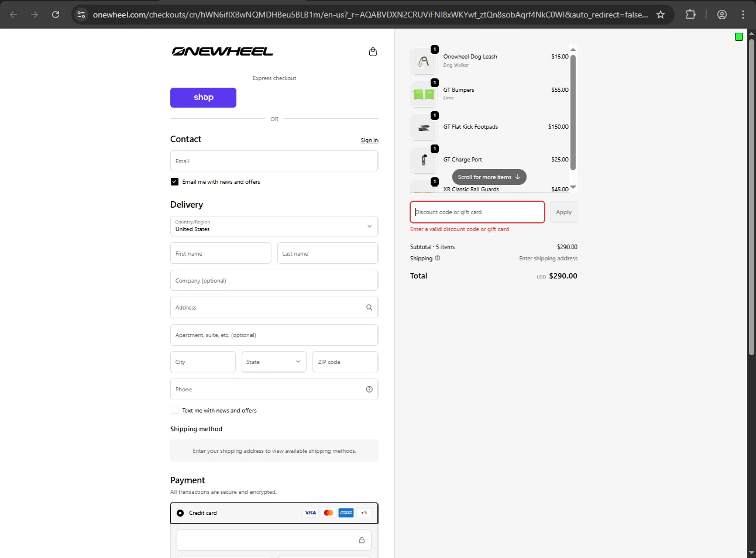Viewport: 756px width, 558px height.
Task: Focus the Email field
Action: [274, 161]
